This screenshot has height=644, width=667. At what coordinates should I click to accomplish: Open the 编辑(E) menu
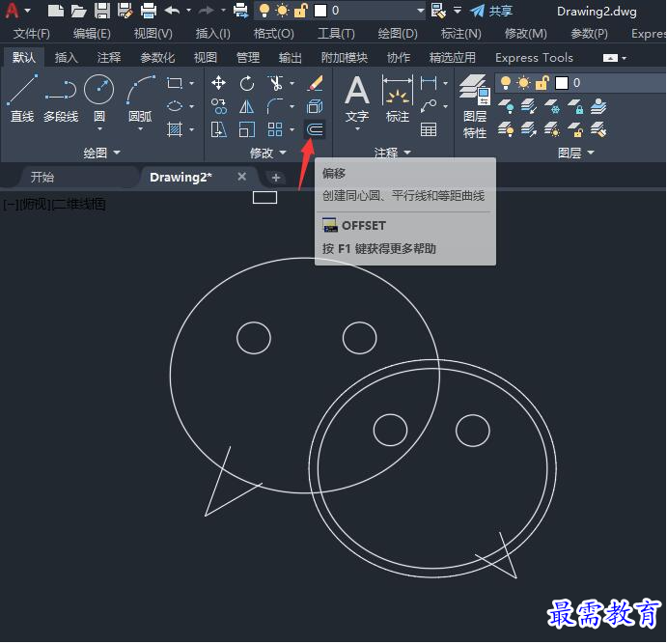click(x=92, y=33)
